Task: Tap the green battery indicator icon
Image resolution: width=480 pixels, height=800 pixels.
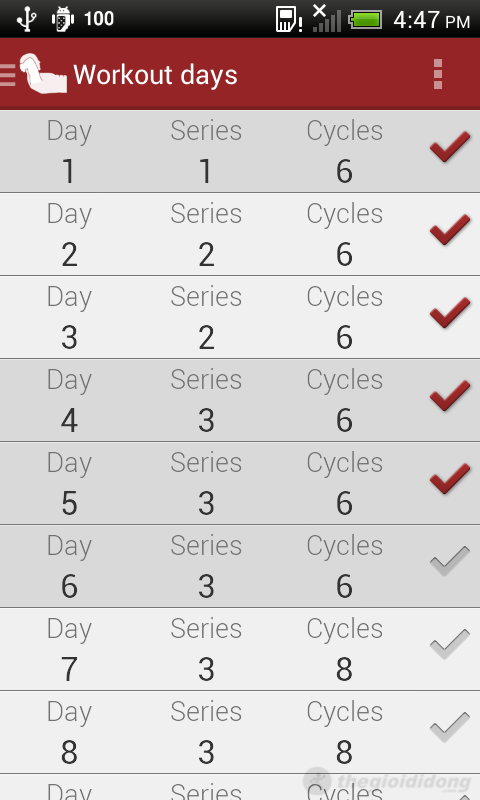Action: coord(365,20)
